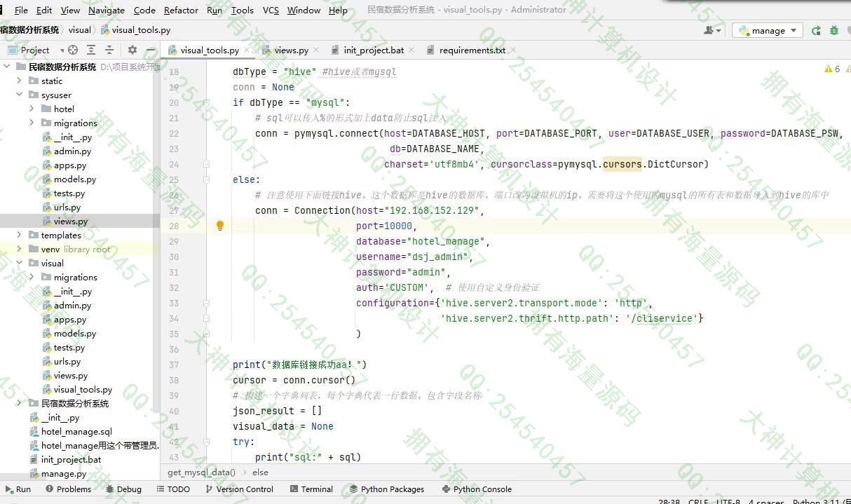851x504 pixels.
Task: Place the cursor on line 28 port=10000
Action: coord(386,226)
